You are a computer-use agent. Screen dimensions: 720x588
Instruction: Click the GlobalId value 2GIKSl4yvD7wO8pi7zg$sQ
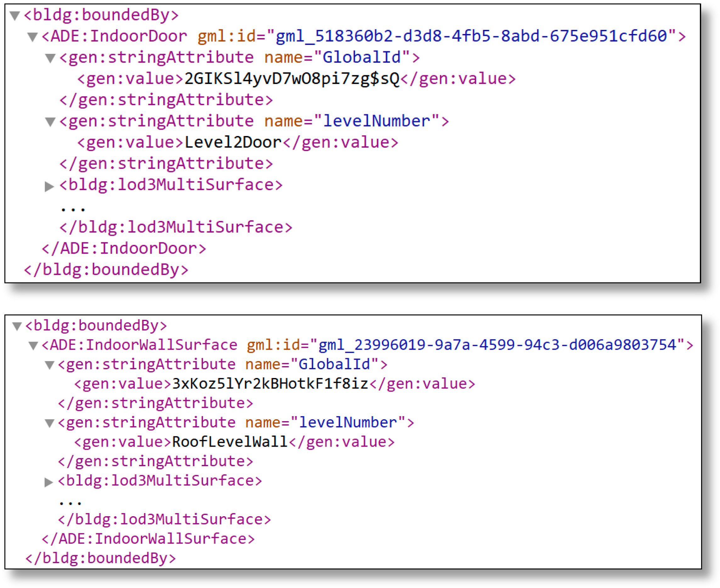(x=292, y=79)
